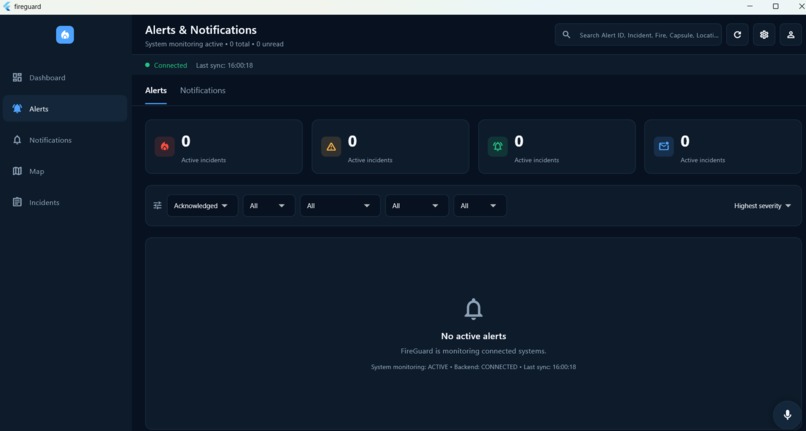806x431 pixels.
Task: Select Alerts in the sidebar
Action: click(x=65, y=109)
